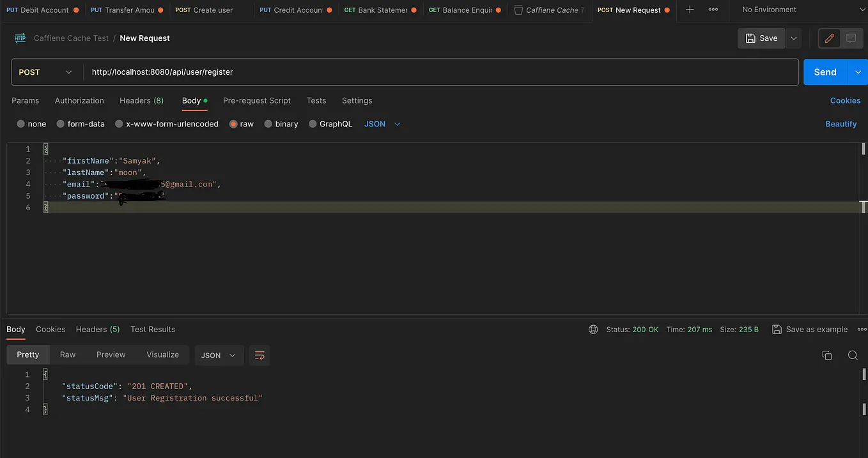The height and width of the screenshot is (458, 868).
Task: Select the edit pencil icon near Save
Action: (829, 38)
